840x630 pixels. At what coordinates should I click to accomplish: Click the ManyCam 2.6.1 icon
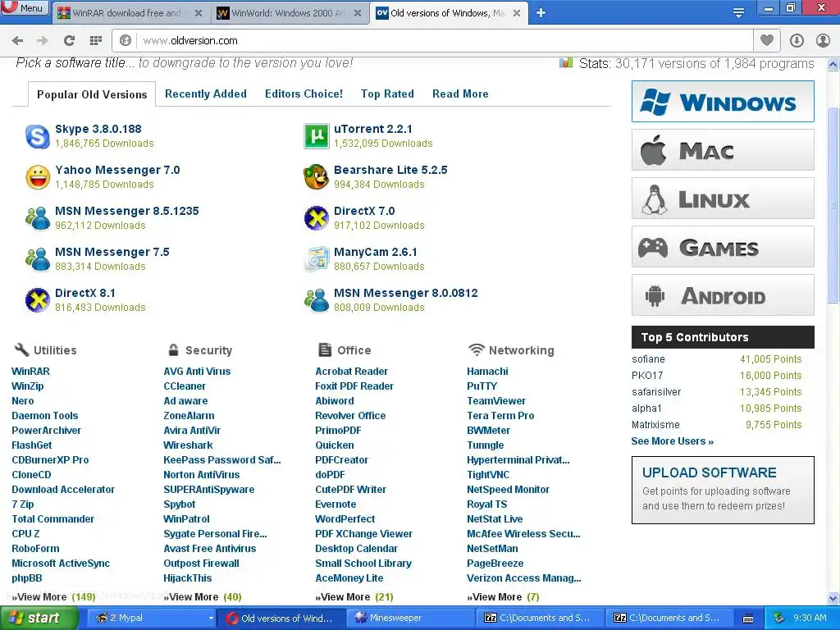pos(316,259)
